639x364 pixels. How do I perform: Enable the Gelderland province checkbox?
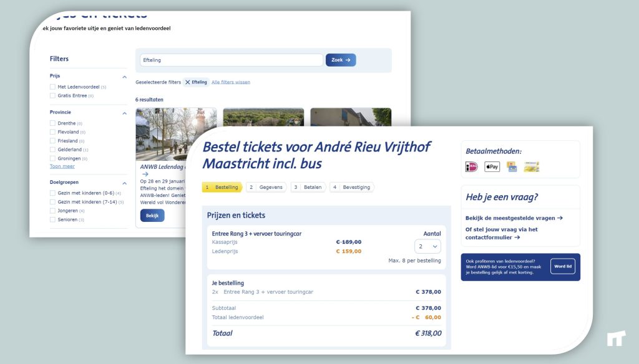click(53, 150)
